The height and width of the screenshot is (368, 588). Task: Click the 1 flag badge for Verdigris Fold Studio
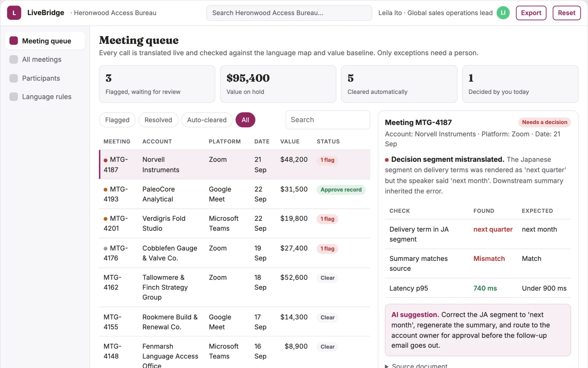[x=327, y=219]
